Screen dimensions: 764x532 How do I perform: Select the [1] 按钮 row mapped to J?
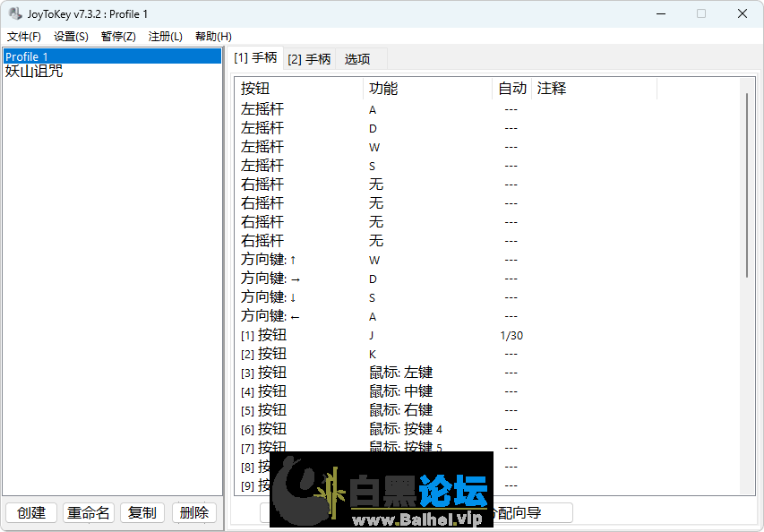coord(487,335)
